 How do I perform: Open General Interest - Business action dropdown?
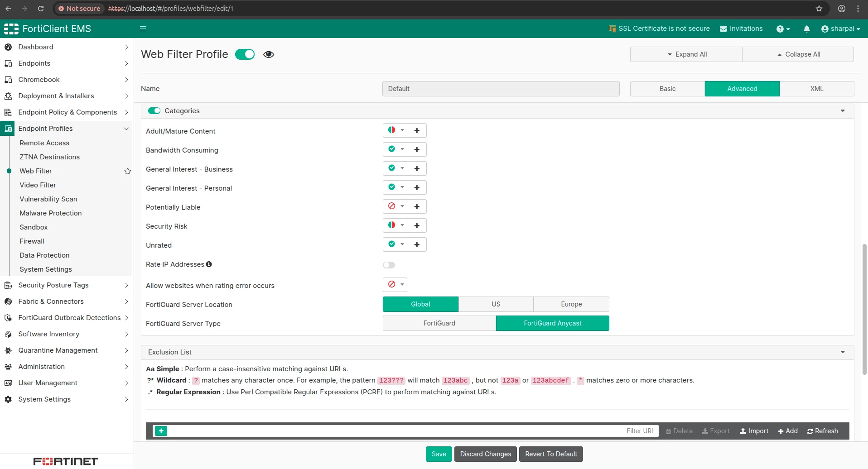[395, 169]
